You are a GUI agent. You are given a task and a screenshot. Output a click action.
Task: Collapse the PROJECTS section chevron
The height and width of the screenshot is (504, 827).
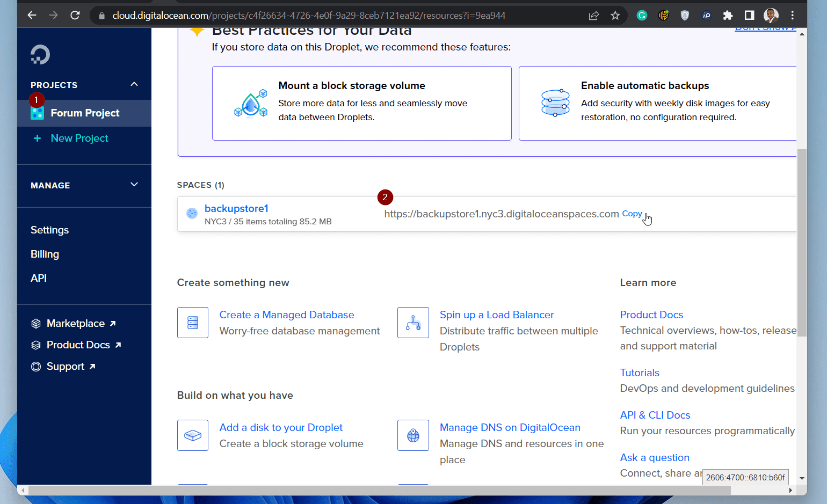(x=134, y=84)
